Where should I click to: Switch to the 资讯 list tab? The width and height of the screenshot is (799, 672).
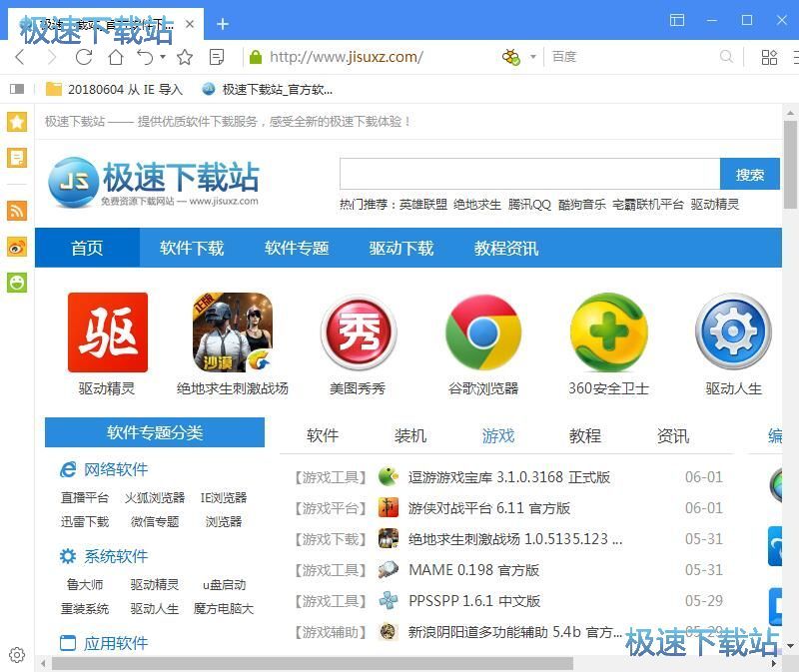[x=672, y=435]
